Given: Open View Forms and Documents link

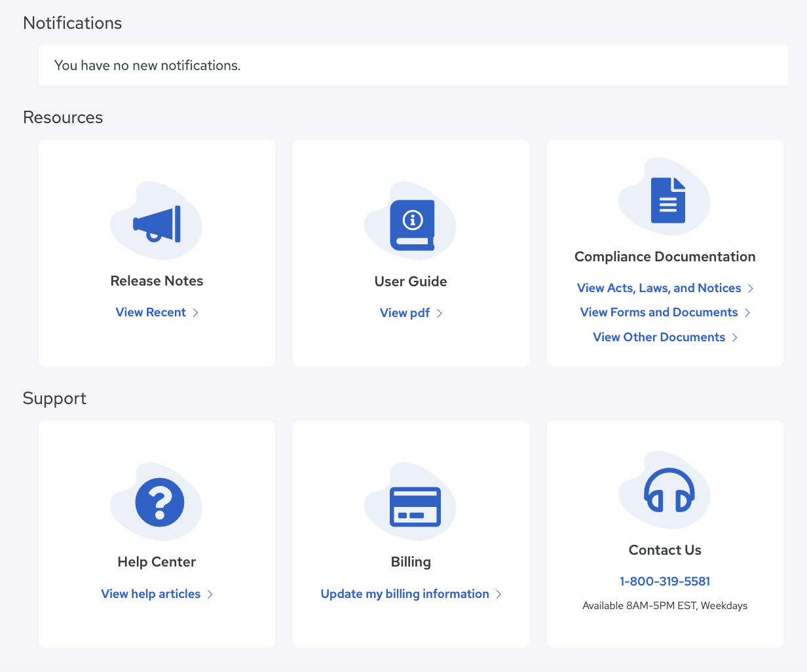Looking at the screenshot, I should point(659,312).
